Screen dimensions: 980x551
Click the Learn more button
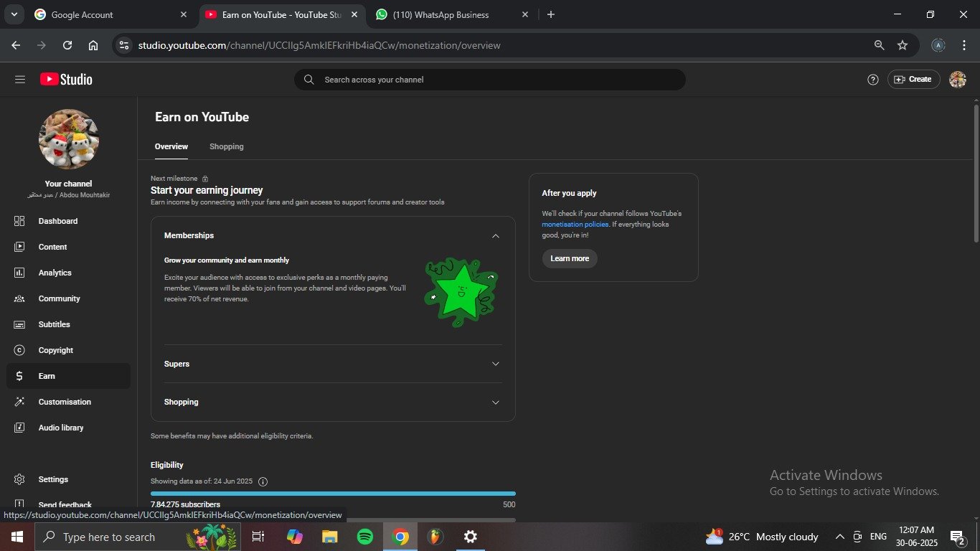[570, 258]
